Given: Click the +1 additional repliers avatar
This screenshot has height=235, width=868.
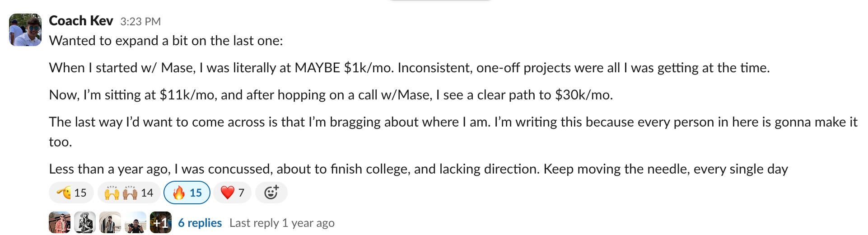Looking at the screenshot, I should pyautogui.click(x=161, y=222).
